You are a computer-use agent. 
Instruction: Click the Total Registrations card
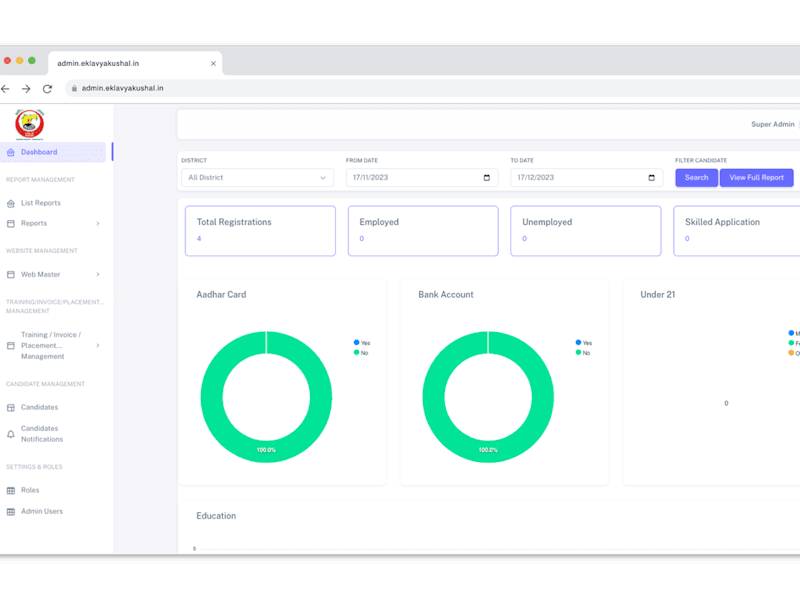(260, 231)
